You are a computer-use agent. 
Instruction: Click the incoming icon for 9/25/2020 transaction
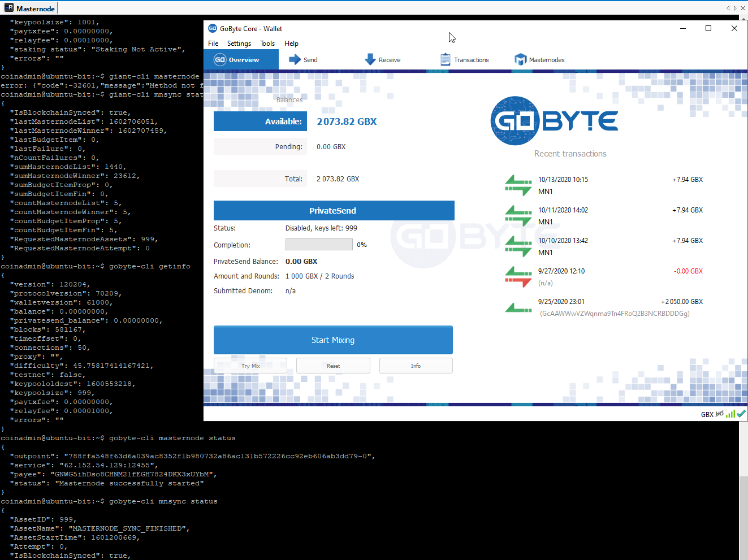[x=518, y=307]
